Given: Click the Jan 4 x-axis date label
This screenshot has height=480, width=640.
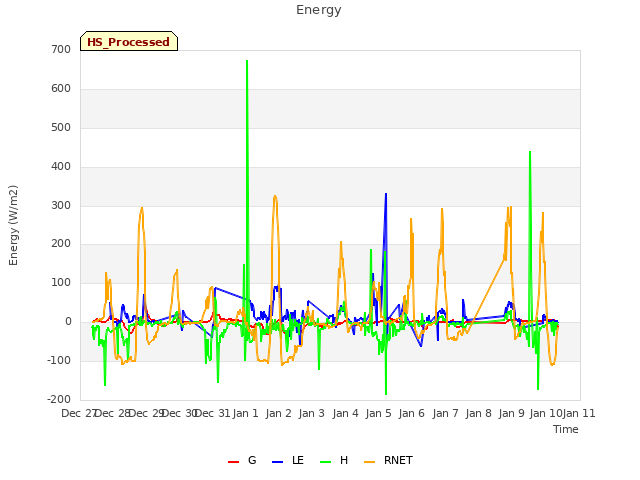Looking at the screenshot, I should coord(346,413).
